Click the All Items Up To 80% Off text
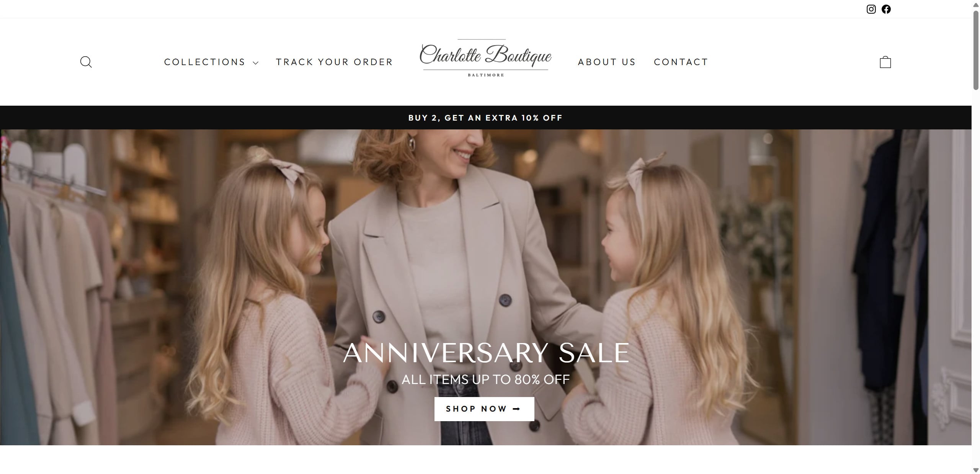980x474 pixels. 485,379
